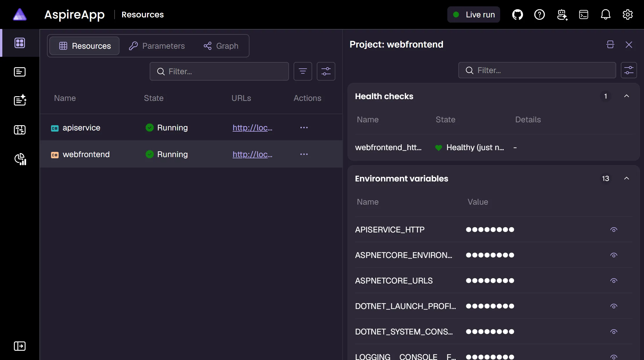Focus the resources Filter field

[x=219, y=71]
